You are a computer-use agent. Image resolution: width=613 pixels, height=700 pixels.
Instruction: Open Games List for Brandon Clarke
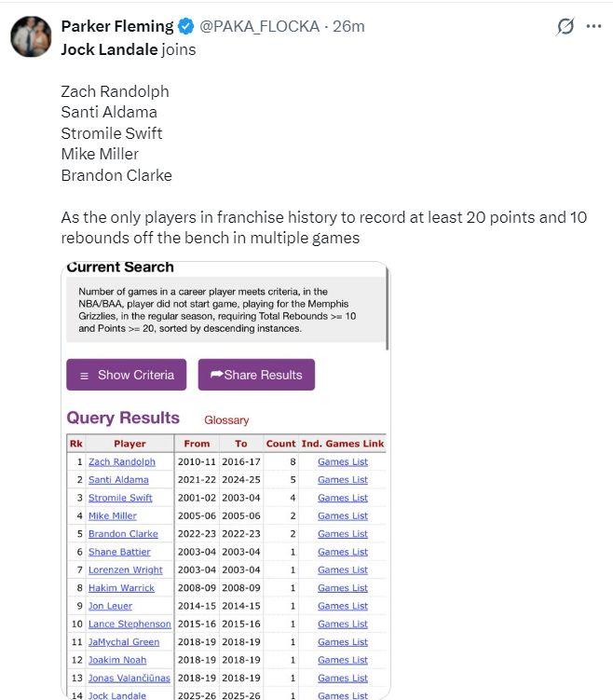342,534
